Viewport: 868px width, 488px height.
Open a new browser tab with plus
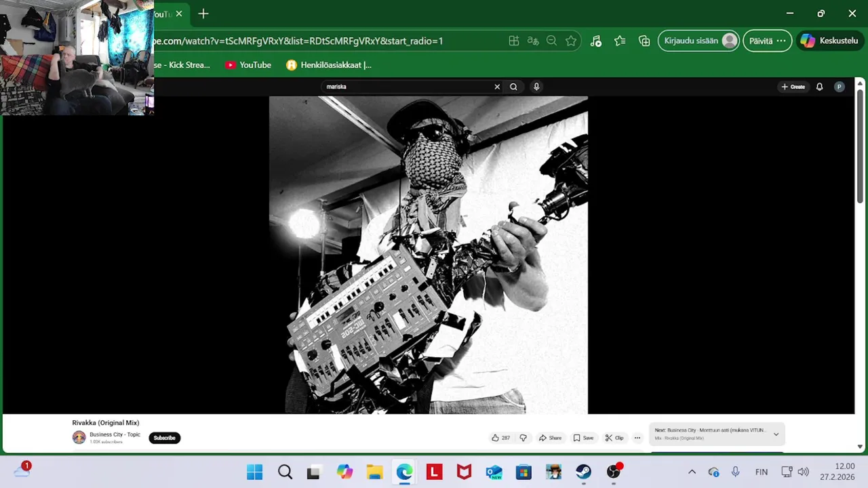click(203, 14)
